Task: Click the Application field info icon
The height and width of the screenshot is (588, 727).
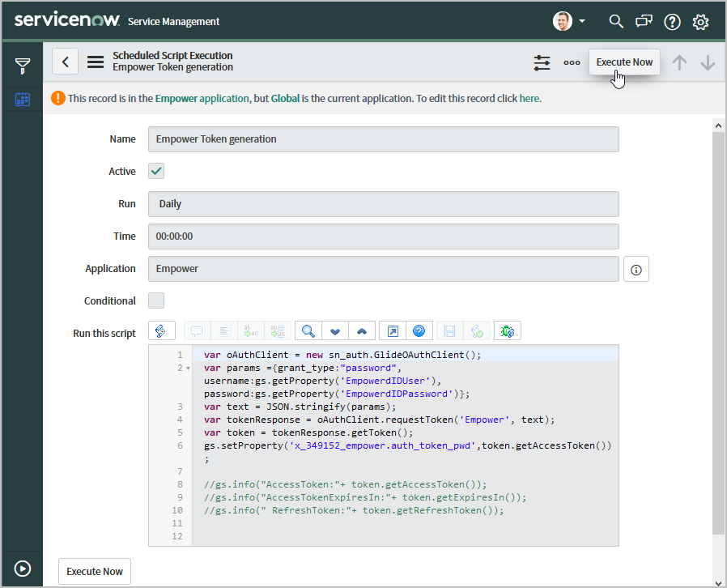Action: [636, 270]
